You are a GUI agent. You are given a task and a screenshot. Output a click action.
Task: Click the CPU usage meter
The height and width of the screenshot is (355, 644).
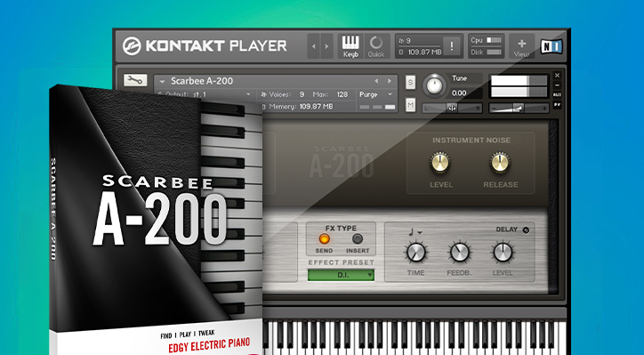tap(494, 40)
